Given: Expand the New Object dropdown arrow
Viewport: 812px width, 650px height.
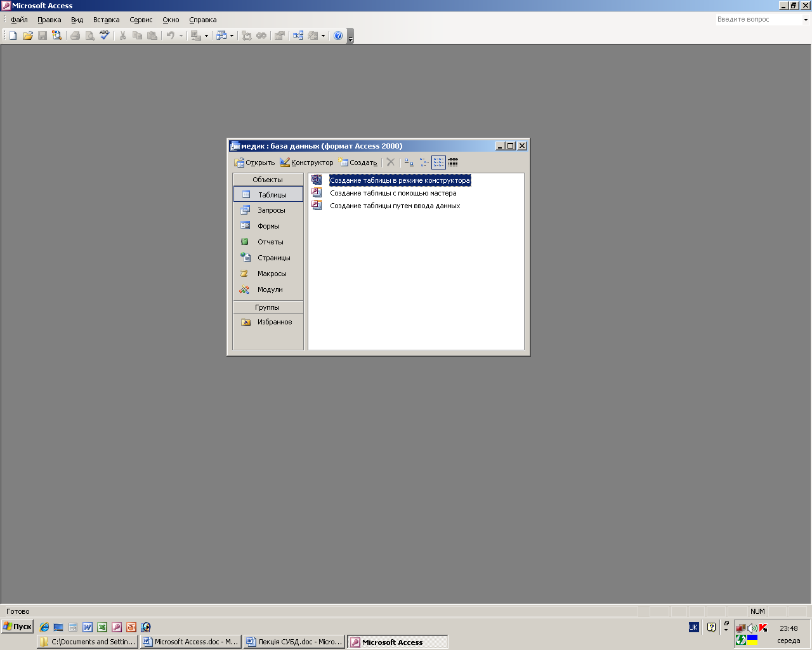Looking at the screenshot, I should 323,36.
